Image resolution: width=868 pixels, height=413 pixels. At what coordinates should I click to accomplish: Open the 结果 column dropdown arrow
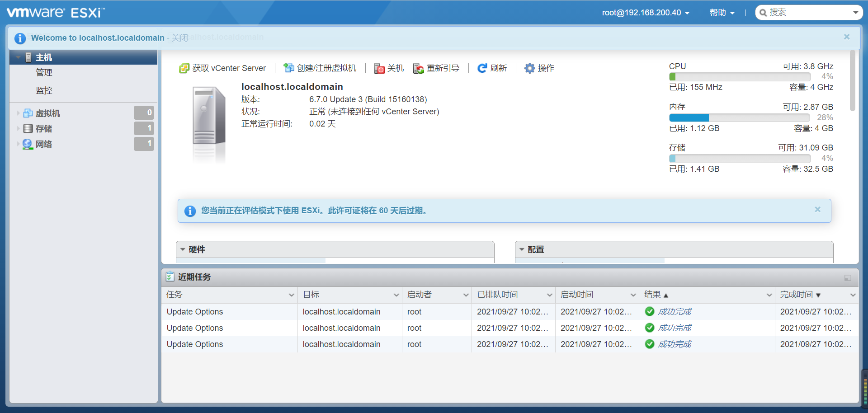coord(769,295)
